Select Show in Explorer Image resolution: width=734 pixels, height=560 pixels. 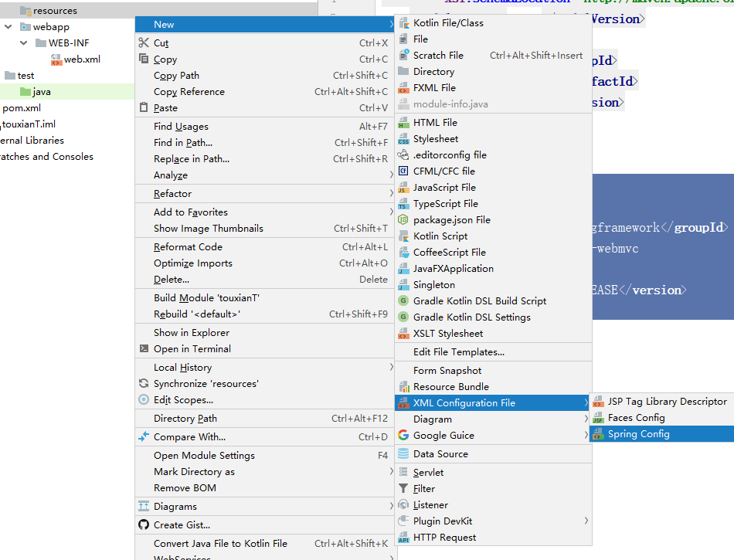(265, 333)
